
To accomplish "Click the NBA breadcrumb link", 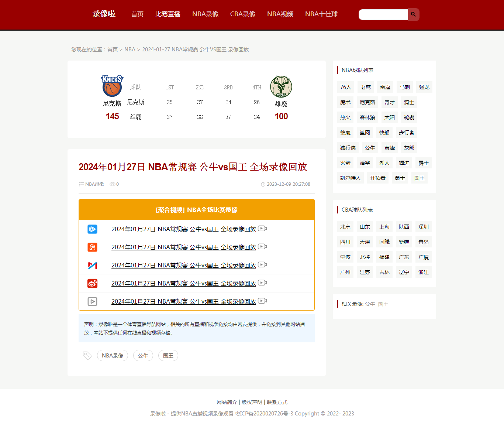I will pos(130,49).
